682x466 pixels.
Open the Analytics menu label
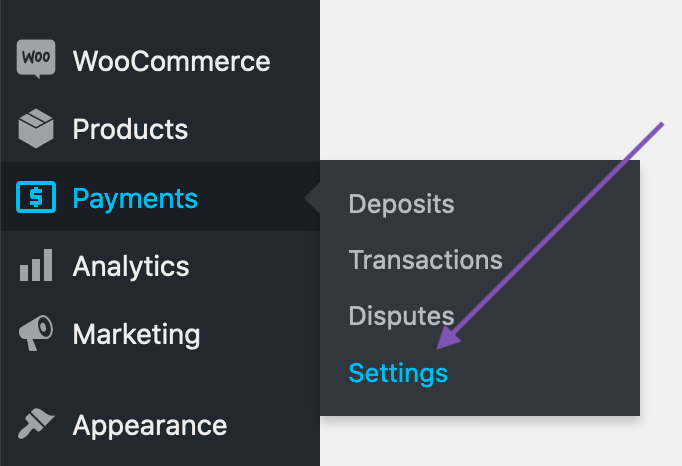tap(131, 266)
